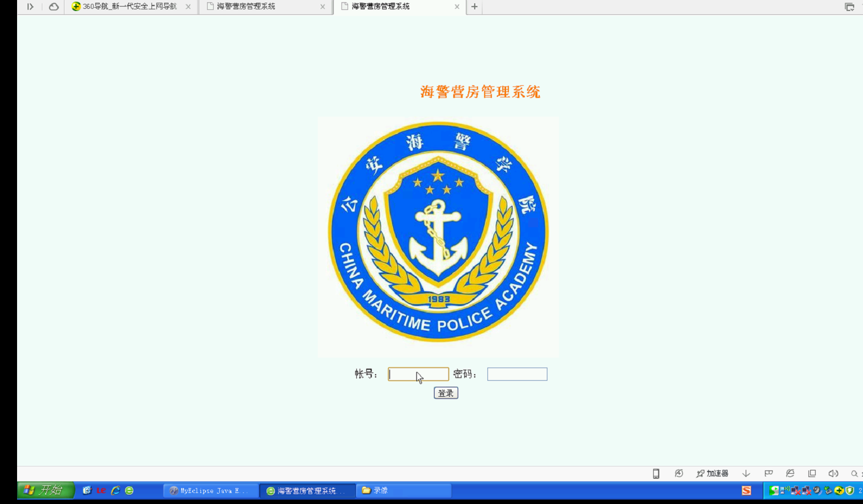Image resolution: width=863 pixels, height=504 pixels.
Task: Click the green screen-recorder tray icon
Action: pyautogui.click(x=774, y=490)
